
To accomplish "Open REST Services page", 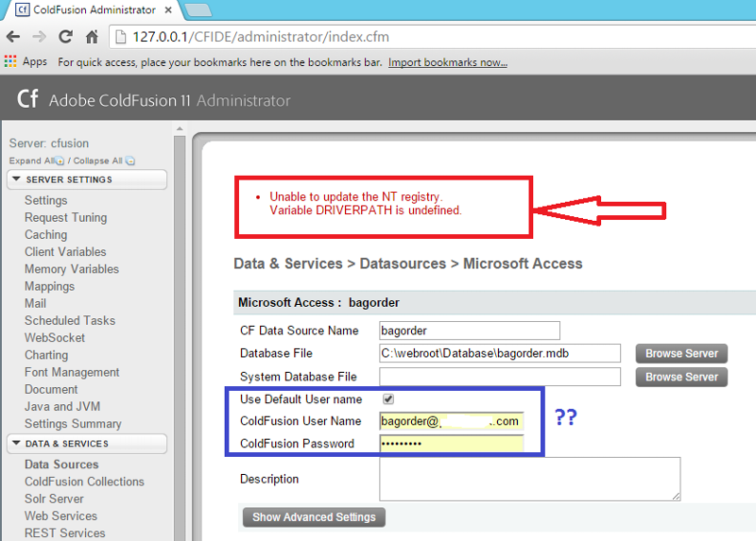I will point(64,533).
